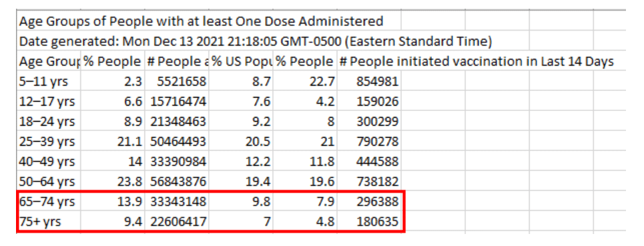Click the 40–49 yrs row label
Viewport: 644px width, 246px height.
[49, 162]
